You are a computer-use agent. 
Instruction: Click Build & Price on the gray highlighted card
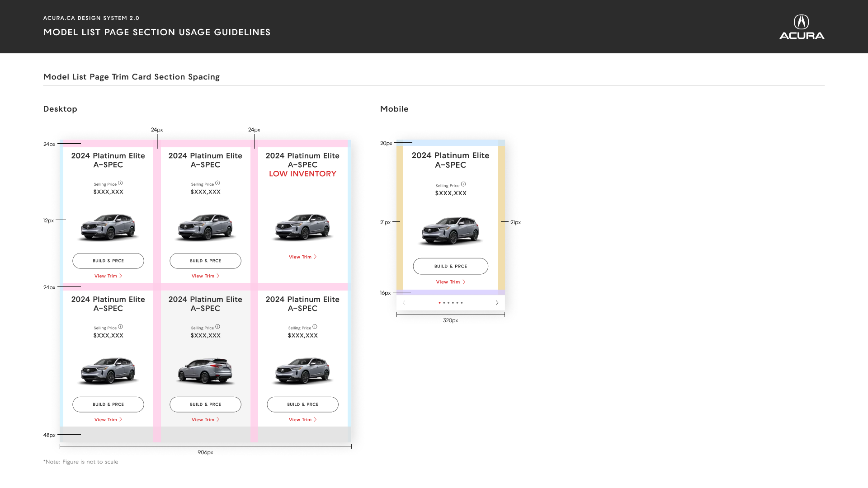pyautogui.click(x=205, y=404)
